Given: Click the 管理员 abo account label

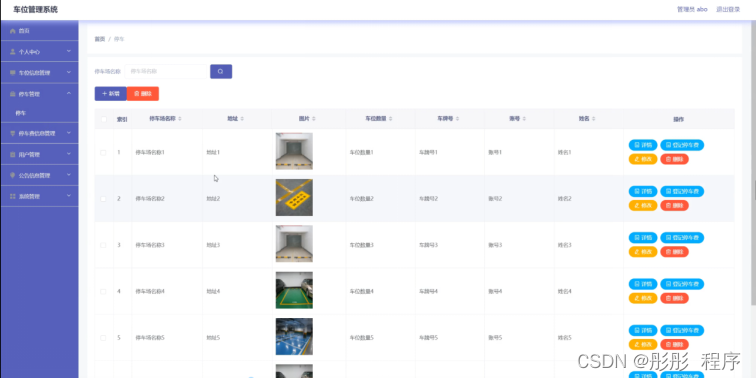Looking at the screenshot, I should 692,9.
